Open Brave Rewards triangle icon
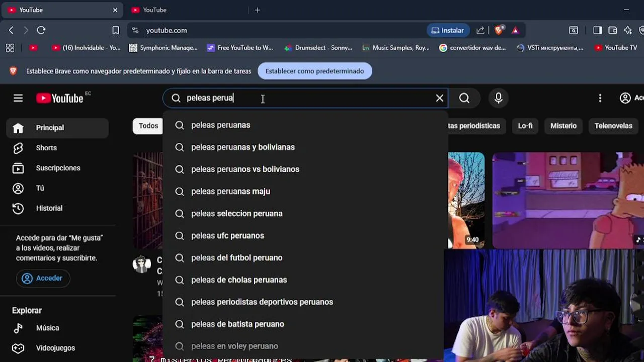This screenshot has height=362, width=644. pos(515,30)
